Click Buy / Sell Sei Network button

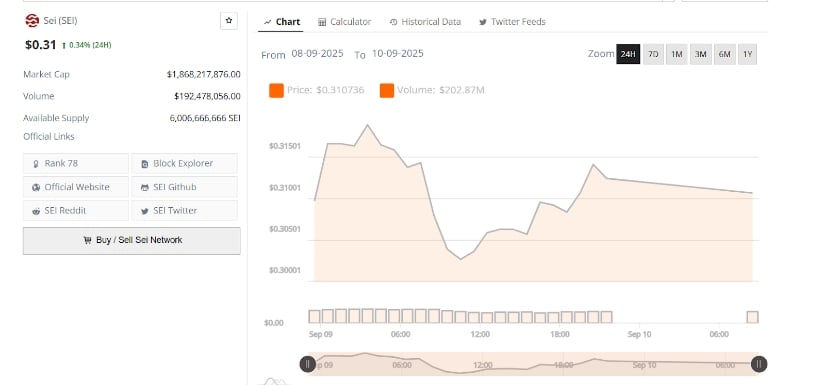pyautogui.click(x=132, y=240)
